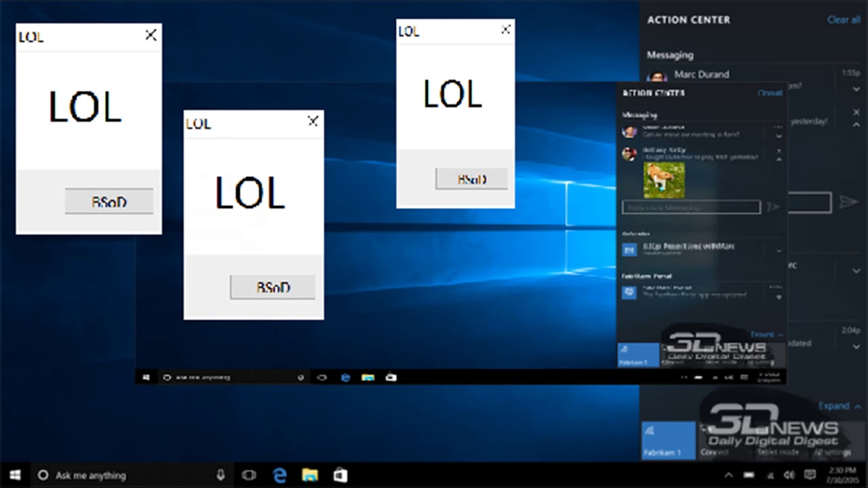The width and height of the screenshot is (868, 488).
Task: Click the microphone on the inner nested taskbar
Action: [x=300, y=378]
